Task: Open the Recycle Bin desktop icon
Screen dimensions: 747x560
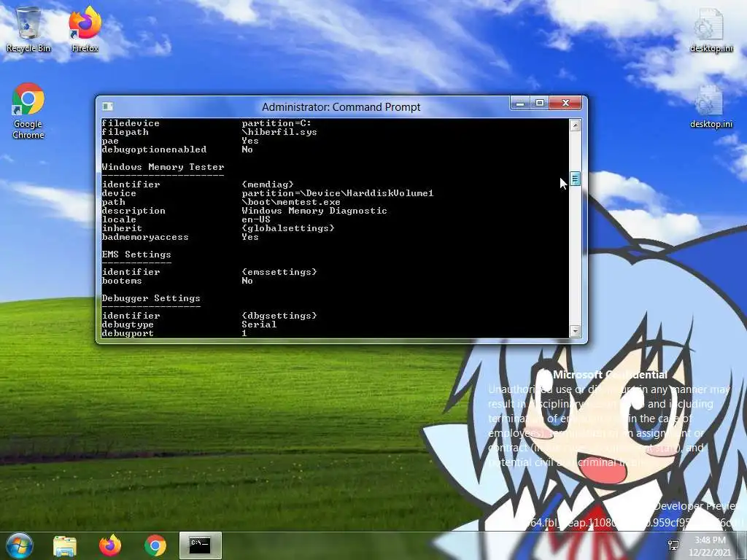Action: pos(28,28)
